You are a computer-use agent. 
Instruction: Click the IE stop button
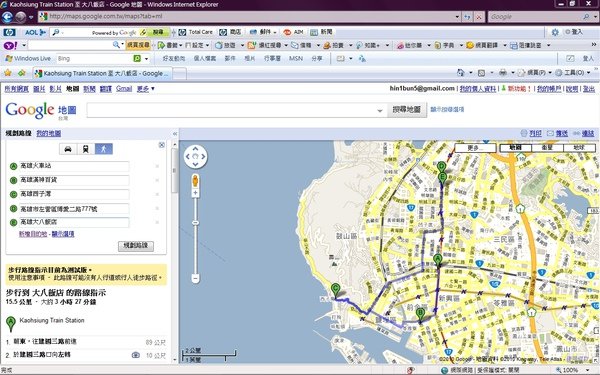coord(479,16)
